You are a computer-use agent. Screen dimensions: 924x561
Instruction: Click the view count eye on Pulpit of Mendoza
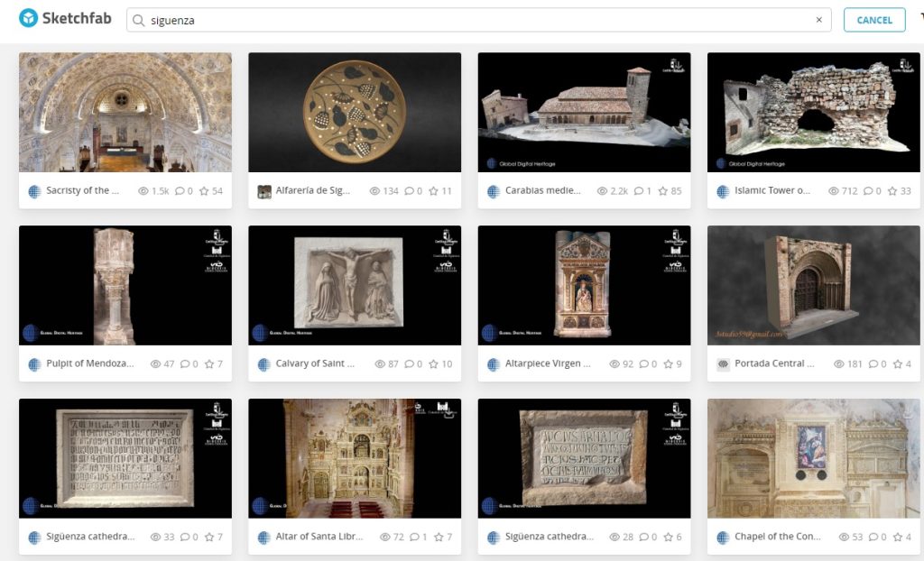click(155, 364)
